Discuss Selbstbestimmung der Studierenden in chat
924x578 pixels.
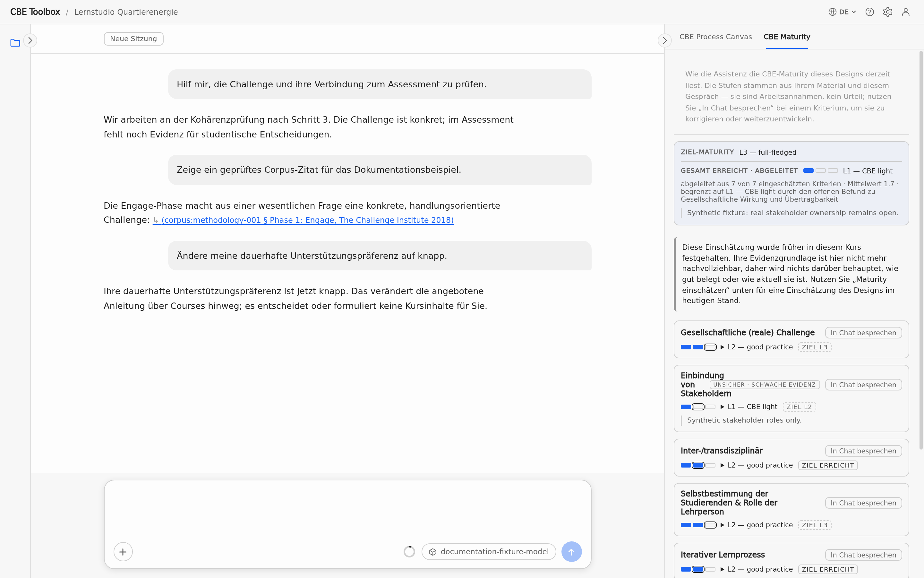click(x=863, y=503)
